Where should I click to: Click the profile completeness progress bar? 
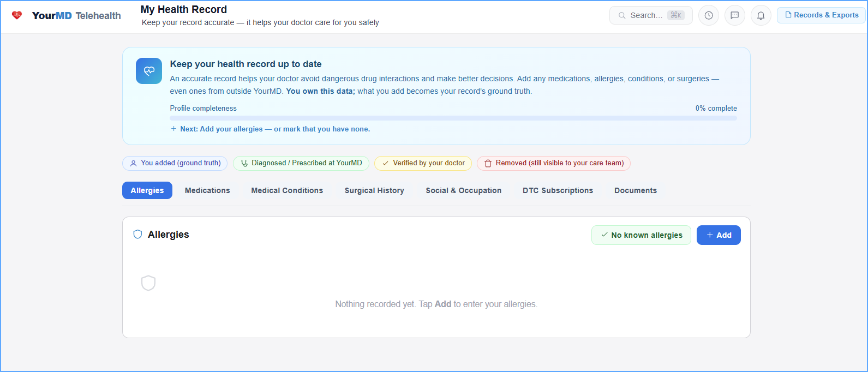(x=453, y=118)
